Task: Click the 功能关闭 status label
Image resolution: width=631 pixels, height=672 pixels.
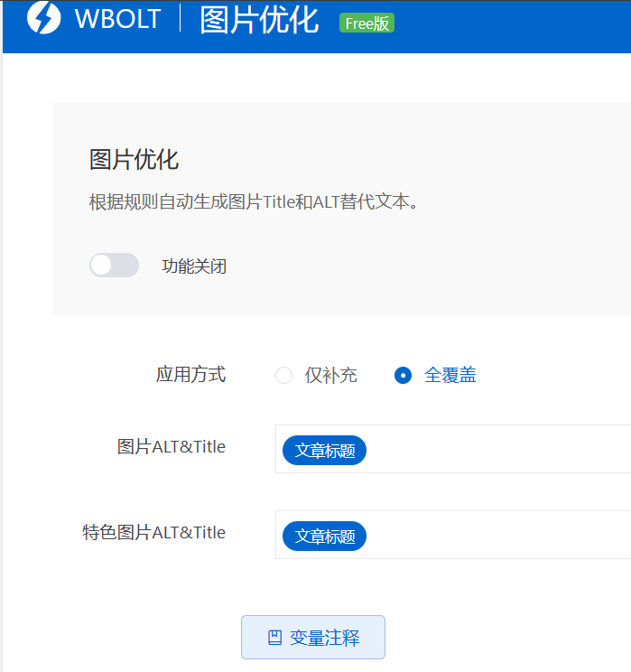Action: pos(194,266)
